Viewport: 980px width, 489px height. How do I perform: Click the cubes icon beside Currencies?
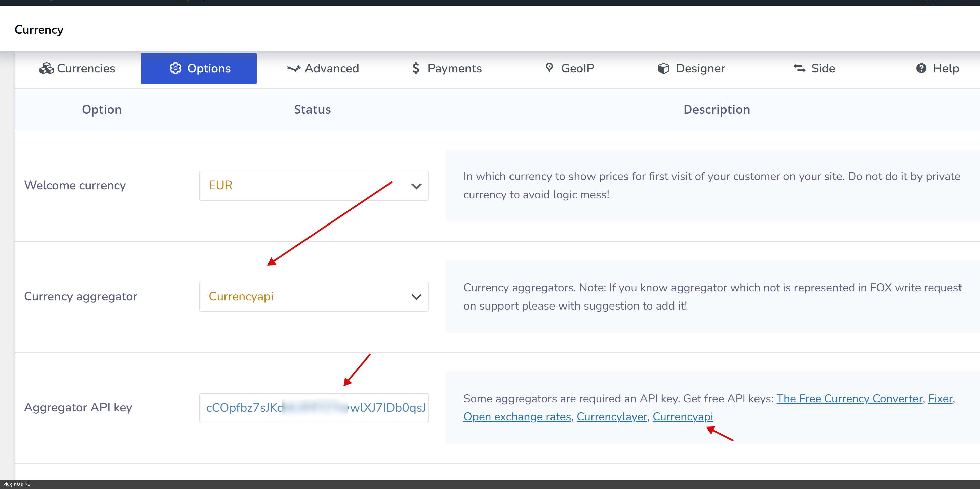click(x=46, y=68)
